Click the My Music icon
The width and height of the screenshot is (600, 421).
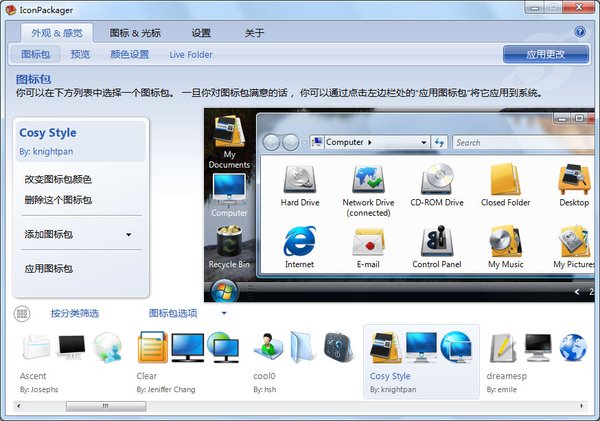[505, 241]
